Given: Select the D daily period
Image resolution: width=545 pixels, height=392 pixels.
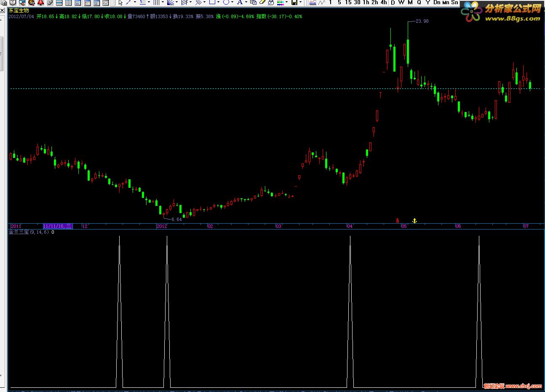Looking at the screenshot, I should [x=393, y=3].
